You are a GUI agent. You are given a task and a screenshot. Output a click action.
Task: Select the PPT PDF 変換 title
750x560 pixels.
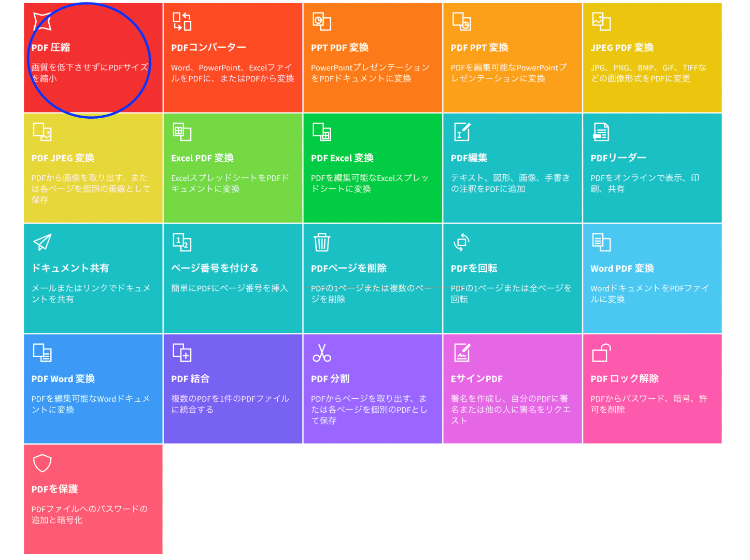pyautogui.click(x=339, y=48)
